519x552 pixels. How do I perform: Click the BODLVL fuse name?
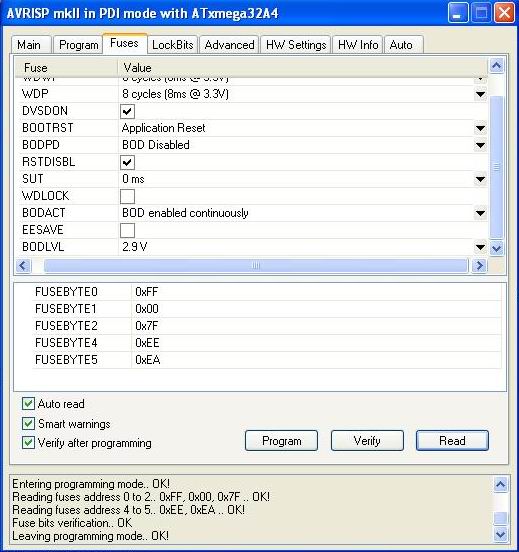click(x=43, y=247)
